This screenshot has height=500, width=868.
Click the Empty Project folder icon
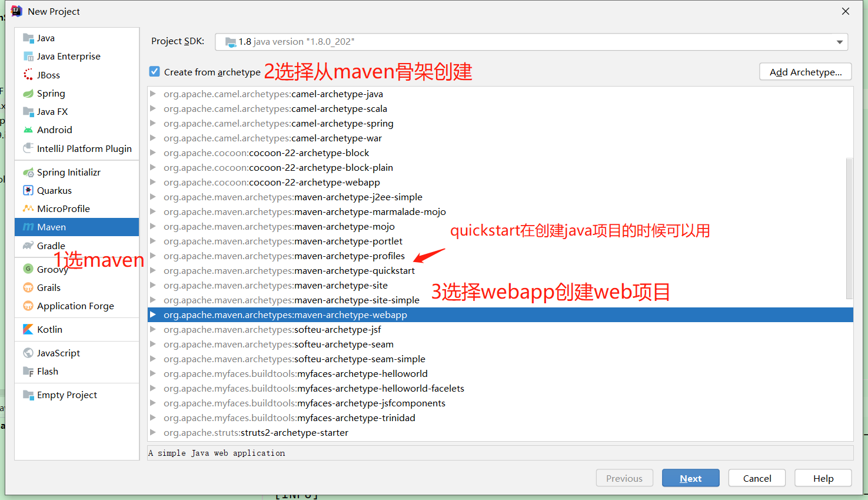click(x=28, y=395)
